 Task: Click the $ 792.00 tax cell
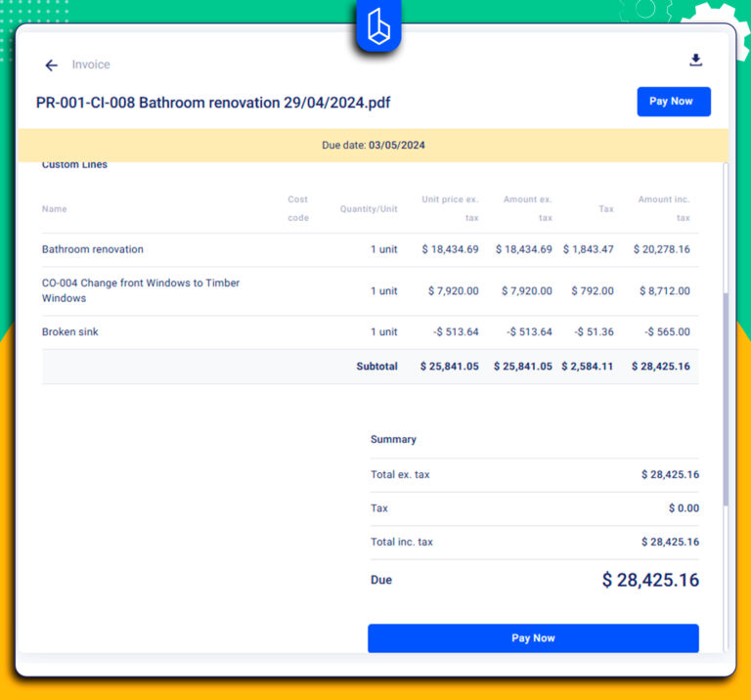(593, 291)
